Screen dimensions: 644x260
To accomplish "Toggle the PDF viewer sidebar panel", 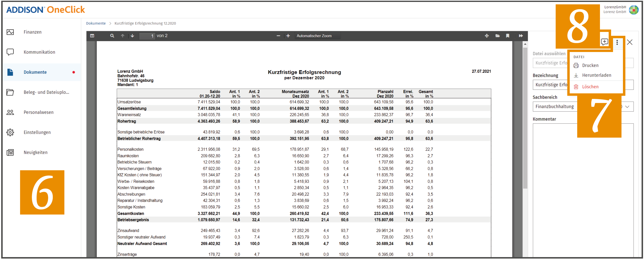I will point(92,36).
